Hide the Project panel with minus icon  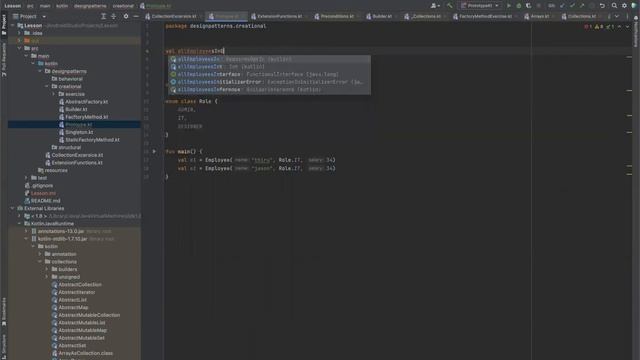(x=136, y=16)
